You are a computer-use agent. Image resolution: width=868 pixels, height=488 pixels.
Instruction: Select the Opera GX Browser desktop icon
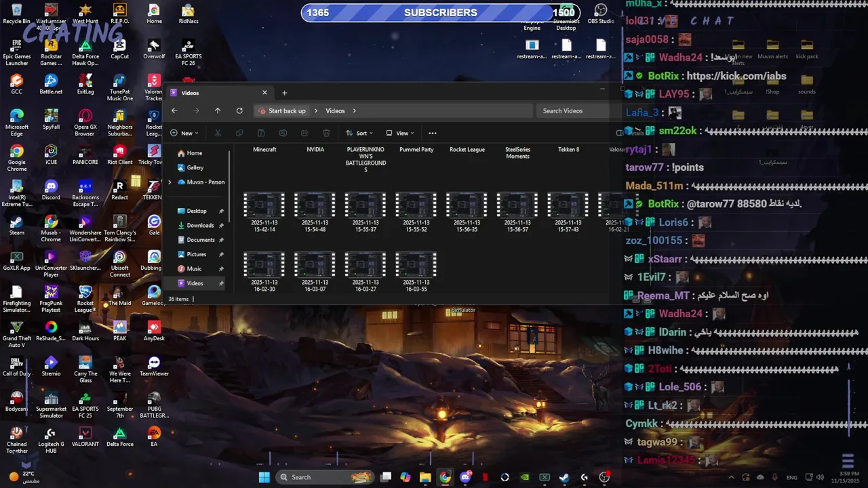85,122
